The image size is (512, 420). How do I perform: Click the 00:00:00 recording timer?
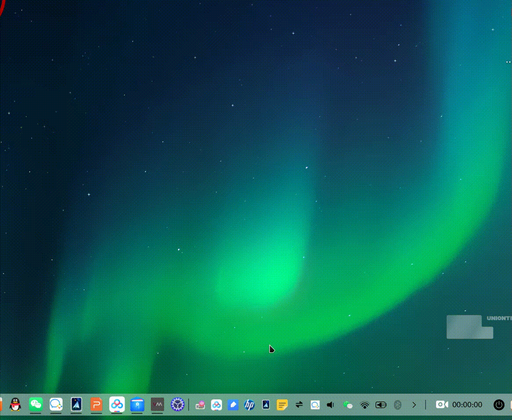467,405
